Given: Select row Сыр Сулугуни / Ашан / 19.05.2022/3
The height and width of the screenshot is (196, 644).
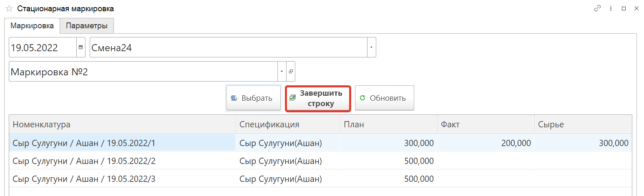Looking at the screenshot, I should tap(122, 179).
